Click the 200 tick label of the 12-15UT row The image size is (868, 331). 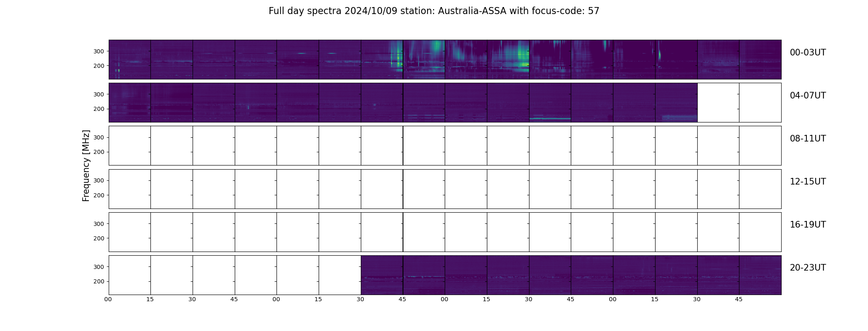[x=99, y=195]
